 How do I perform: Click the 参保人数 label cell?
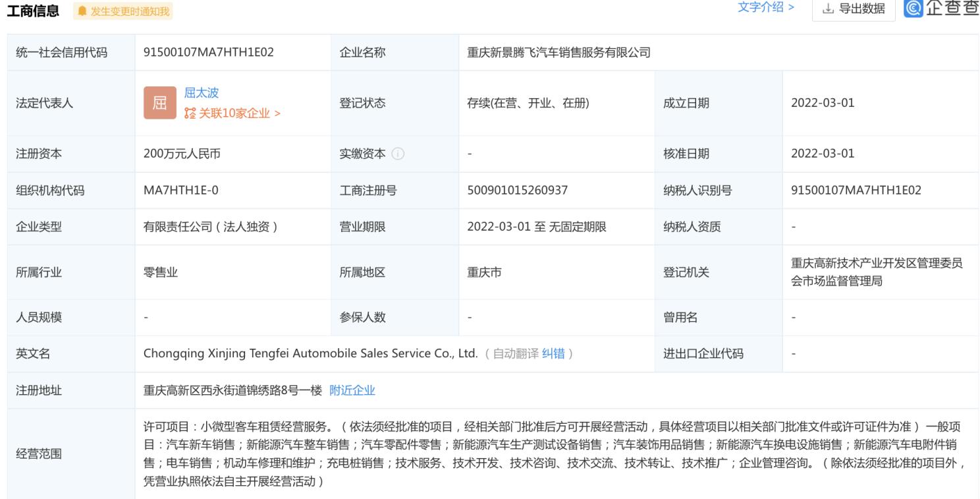click(395, 318)
